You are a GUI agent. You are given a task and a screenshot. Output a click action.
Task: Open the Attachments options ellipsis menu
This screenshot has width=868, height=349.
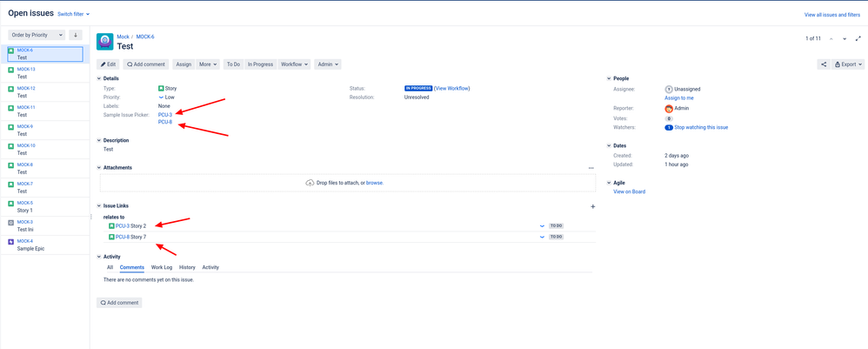pos(591,168)
